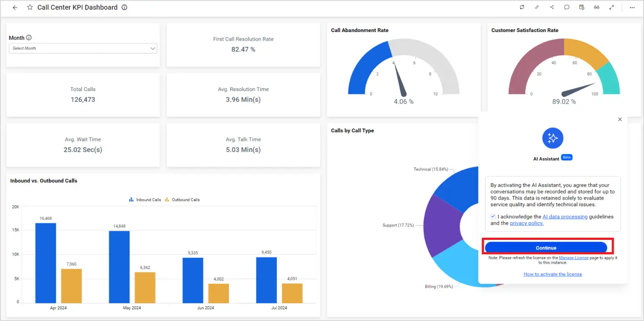The height and width of the screenshot is (321, 644).
Task: Follow the privacy policy link
Action: pos(526,223)
